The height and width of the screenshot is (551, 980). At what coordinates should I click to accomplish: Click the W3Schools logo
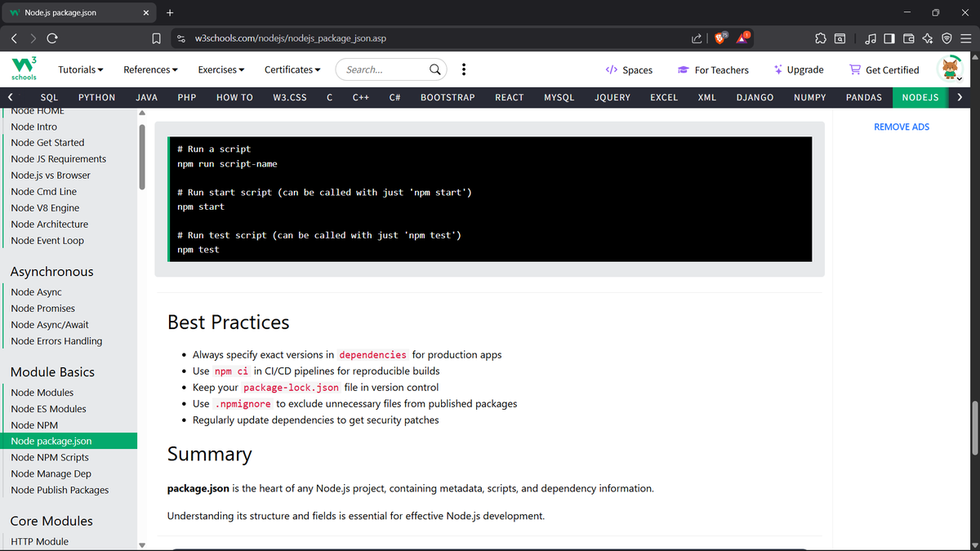coord(23,69)
